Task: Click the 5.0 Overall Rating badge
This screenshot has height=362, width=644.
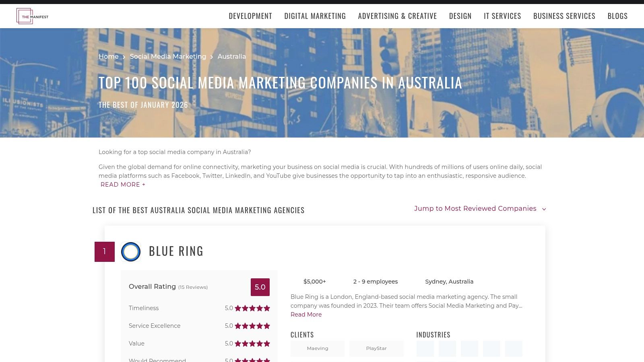Action: pyautogui.click(x=260, y=287)
